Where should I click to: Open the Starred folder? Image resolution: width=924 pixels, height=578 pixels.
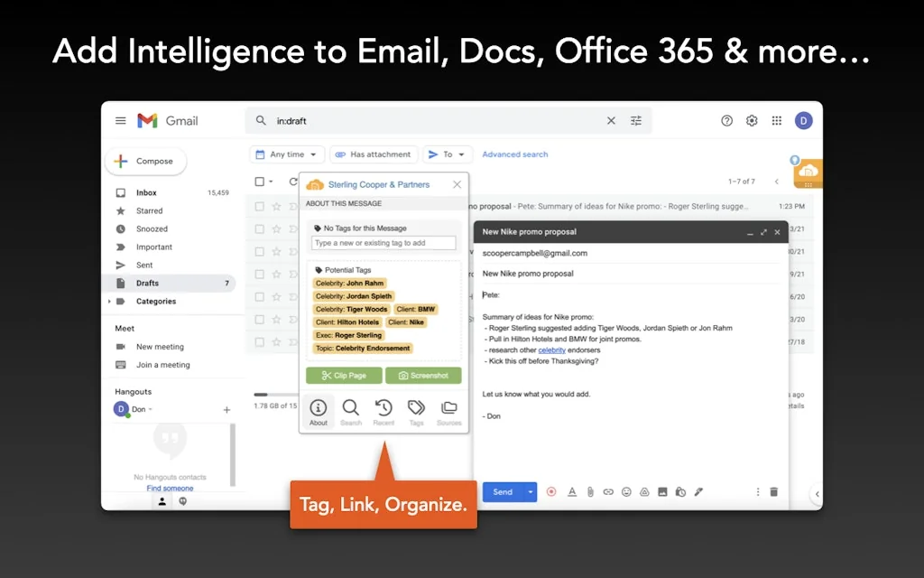[171, 210]
